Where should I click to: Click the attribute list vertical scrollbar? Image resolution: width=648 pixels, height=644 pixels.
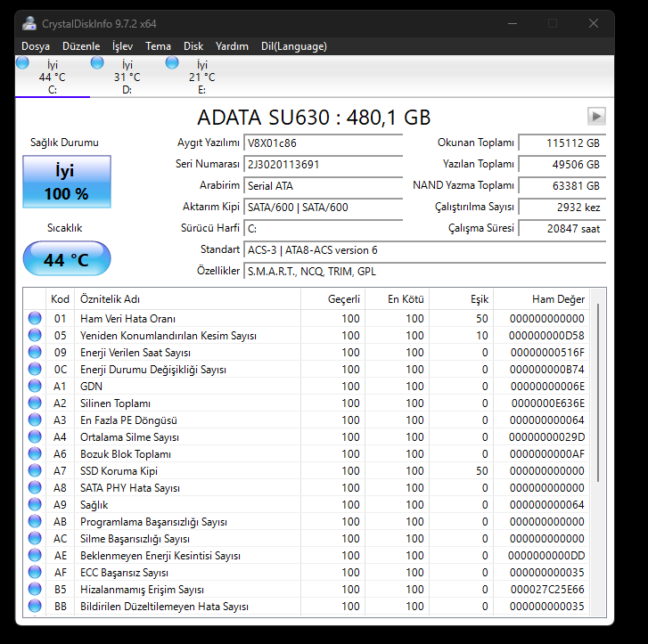(x=598, y=393)
